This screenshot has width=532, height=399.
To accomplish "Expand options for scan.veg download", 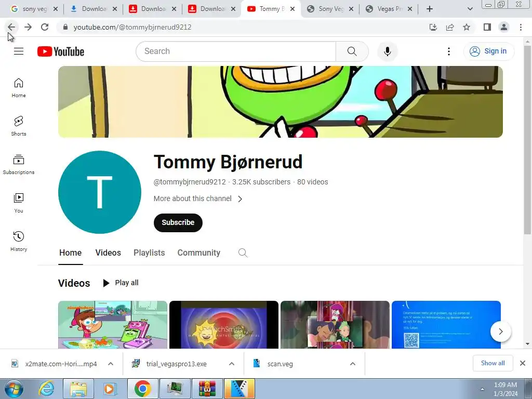I will 353,364.
